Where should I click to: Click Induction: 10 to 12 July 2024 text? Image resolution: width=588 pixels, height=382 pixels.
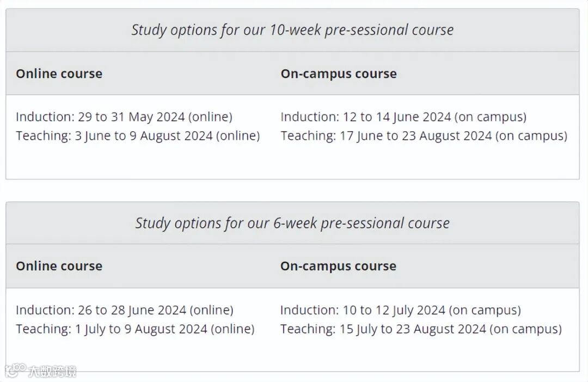point(400,310)
